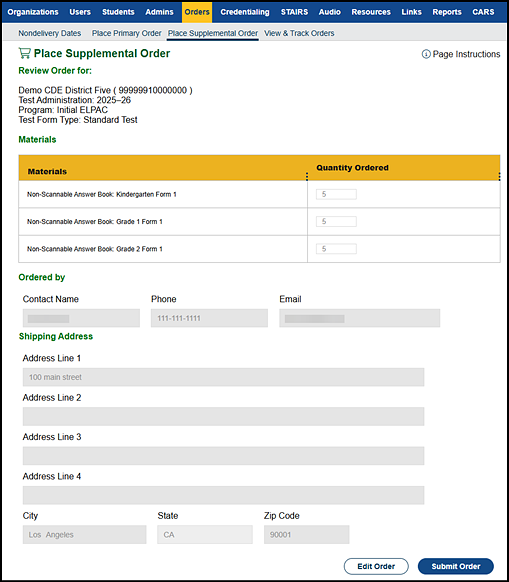Click the 'Ordered by' section heading
Viewport: 509px width, 582px height.
point(42,277)
